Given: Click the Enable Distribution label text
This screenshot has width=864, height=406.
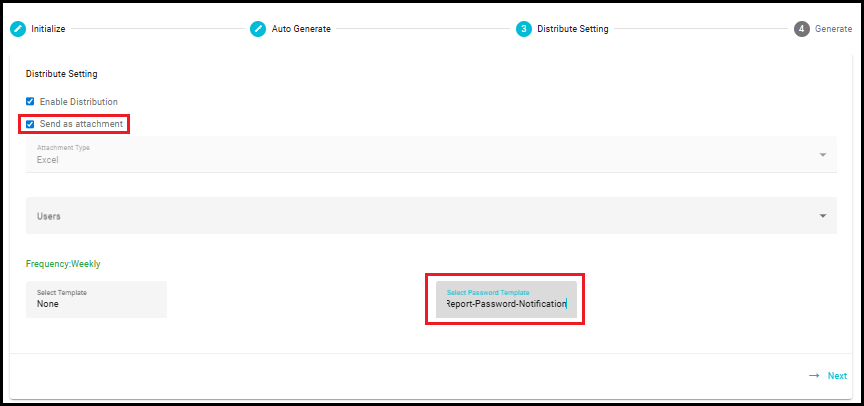Looking at the screenshot, I should (78, 102).
